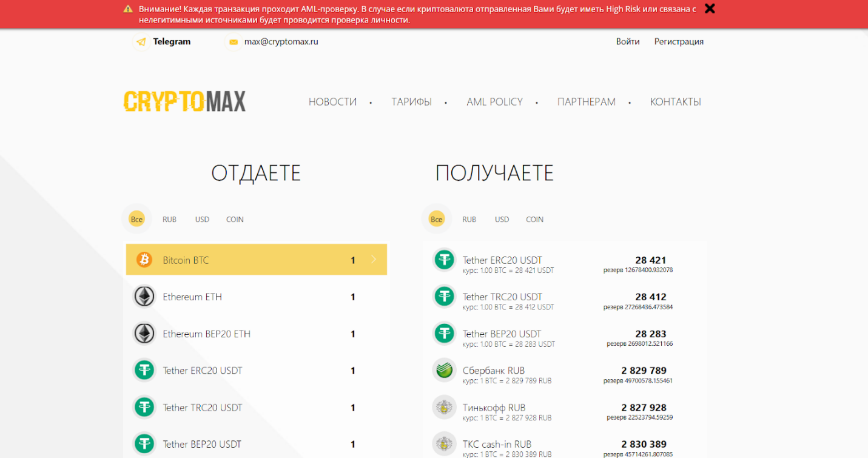Close the red AML warning banner
This screenshot has width=868, height=458.
pyautogui.click(x=710, y=8)
